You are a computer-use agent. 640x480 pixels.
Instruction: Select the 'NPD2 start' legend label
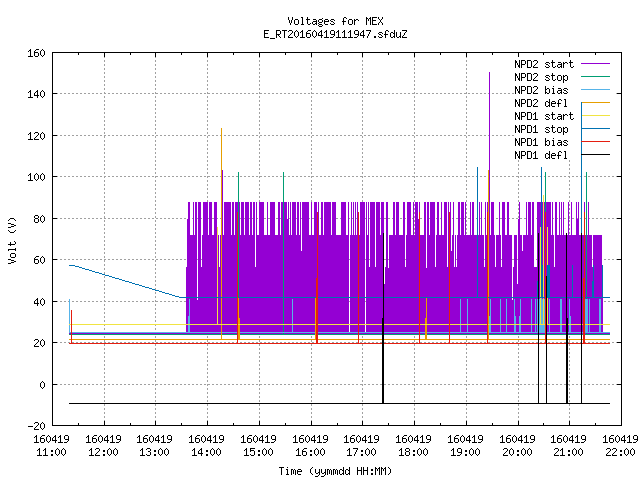click(x=544, y=64)
